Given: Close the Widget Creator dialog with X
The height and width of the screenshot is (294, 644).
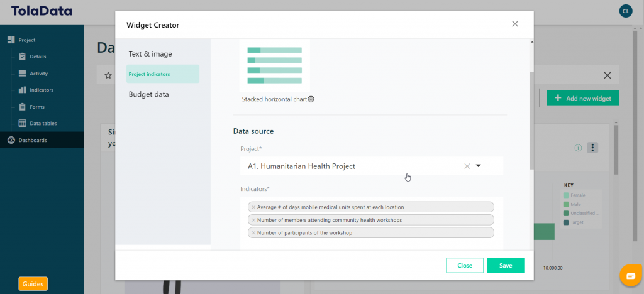Looking at the screenshot, I should point(515,24).
